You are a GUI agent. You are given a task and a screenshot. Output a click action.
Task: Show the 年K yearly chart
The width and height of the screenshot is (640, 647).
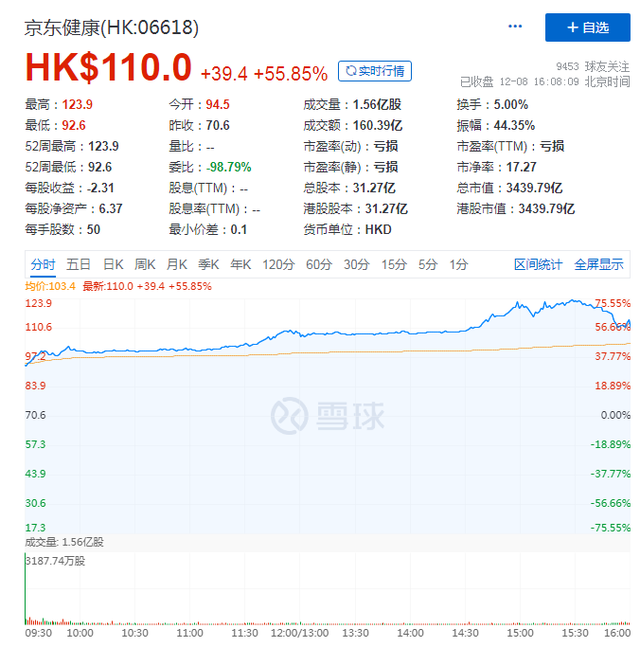point(240,264)
